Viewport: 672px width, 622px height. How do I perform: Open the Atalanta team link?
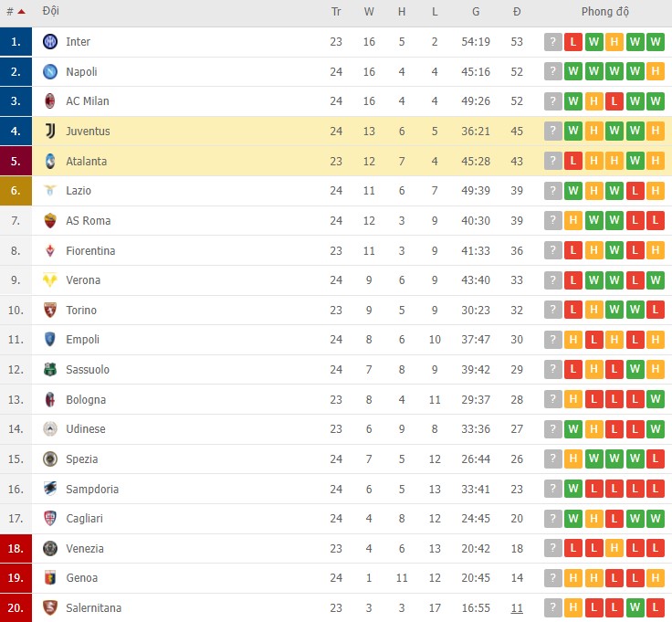click(x=86, y=161)
